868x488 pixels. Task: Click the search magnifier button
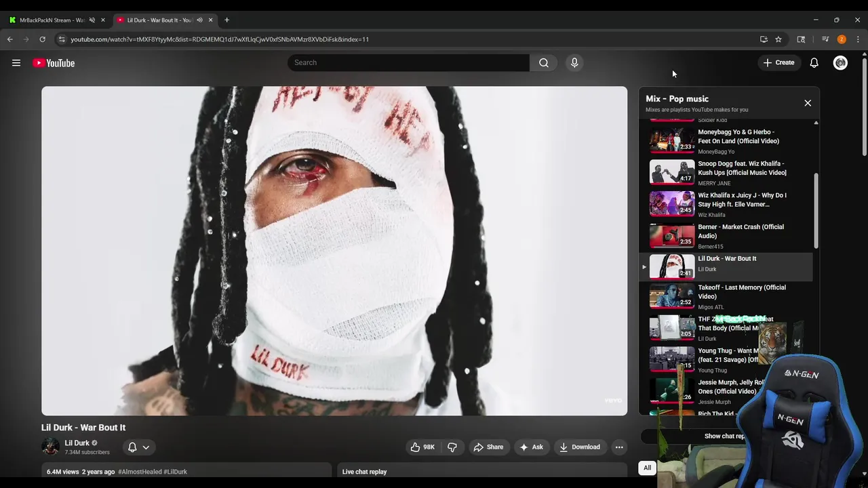pos(544,62)
